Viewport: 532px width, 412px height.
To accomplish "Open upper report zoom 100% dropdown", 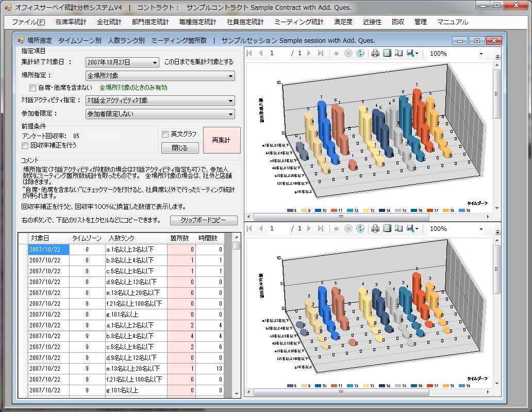I will tap(481, 54).
